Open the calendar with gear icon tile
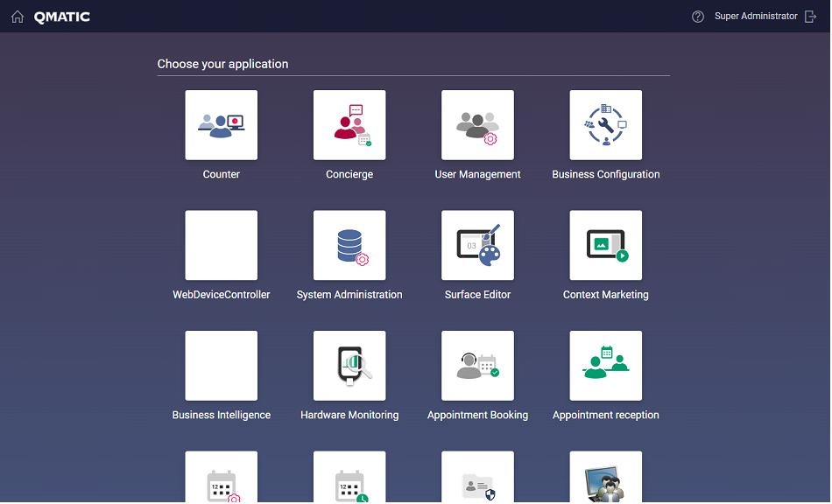The width and height of the screenshot is (832, 504). click(x=222, y=477)
